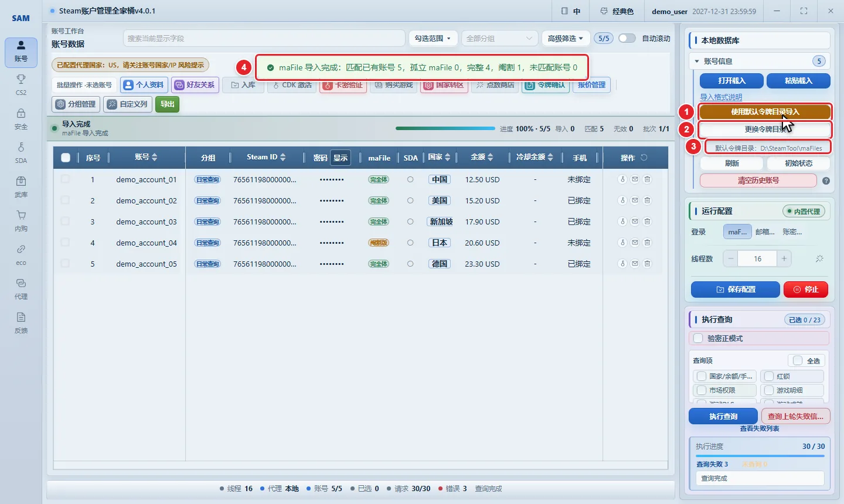Click loading spinner icon beside 线程数
Image resolution: width=844 pixels, height=504 pixels.
point(819,258)
